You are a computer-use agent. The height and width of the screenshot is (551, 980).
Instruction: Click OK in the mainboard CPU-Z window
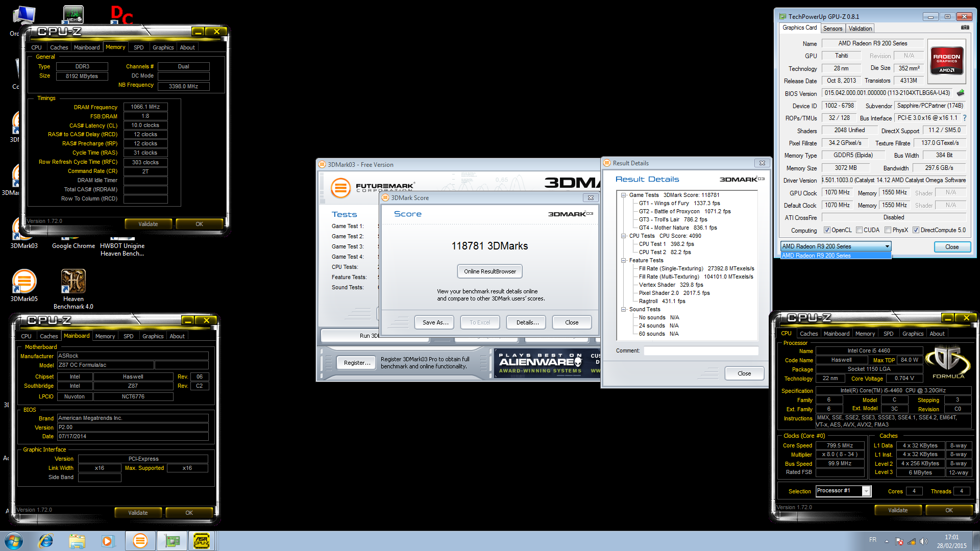(189, 513)
